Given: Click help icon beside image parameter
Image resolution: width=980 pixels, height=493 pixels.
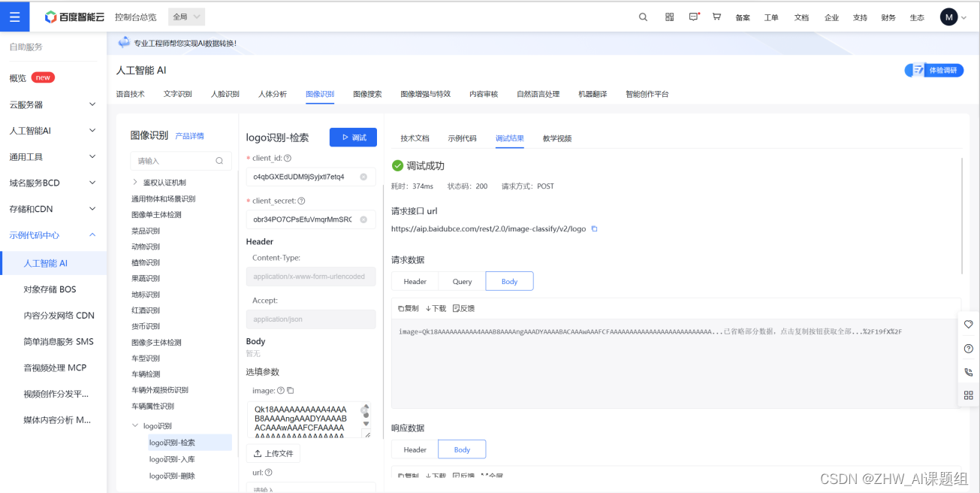Looking at the screenshot, I should tap(281, 390).
